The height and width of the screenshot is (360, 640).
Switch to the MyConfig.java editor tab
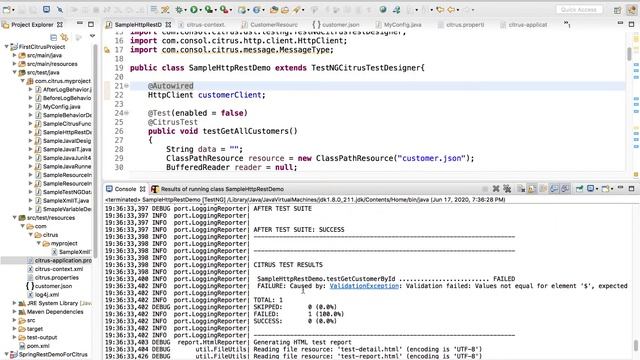[x=398, y=24]
